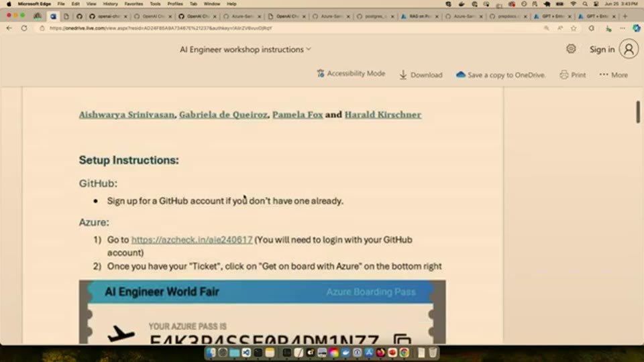Open browser ellipsis settings menu
The height and width of the screenshot is (362, 644).
(623, 28)
